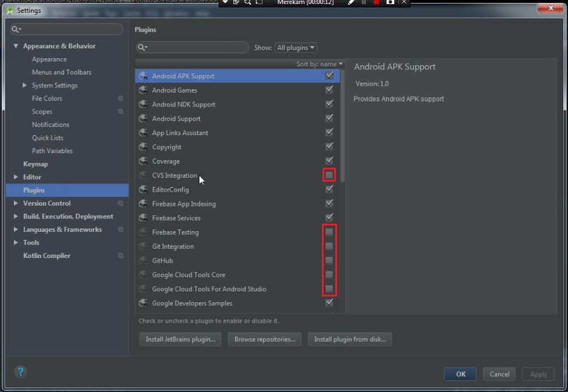
Task: Expand the Build, Execution, Deployment node
Action: point(16,216)
